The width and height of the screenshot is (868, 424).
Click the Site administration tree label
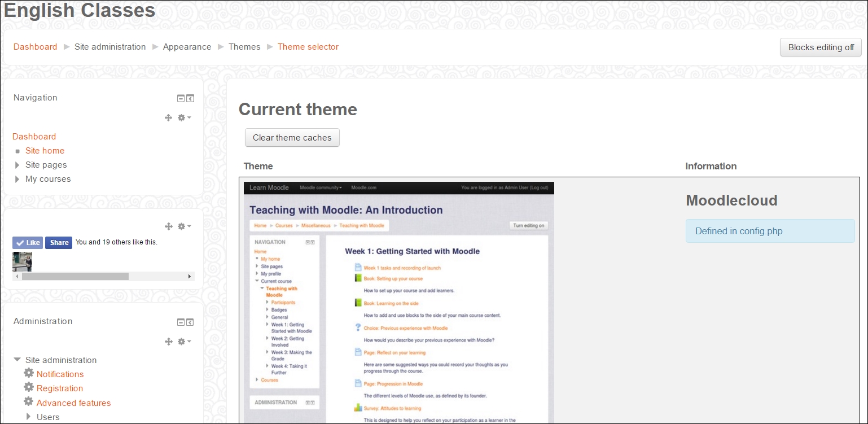pos(61,360)
